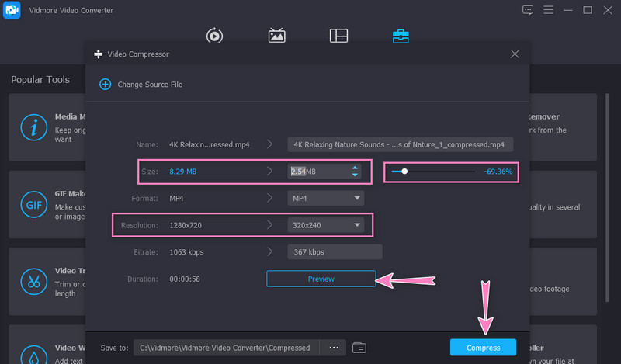Click the Preview button
Screen dimensions: 621x364
pos(321,279)
